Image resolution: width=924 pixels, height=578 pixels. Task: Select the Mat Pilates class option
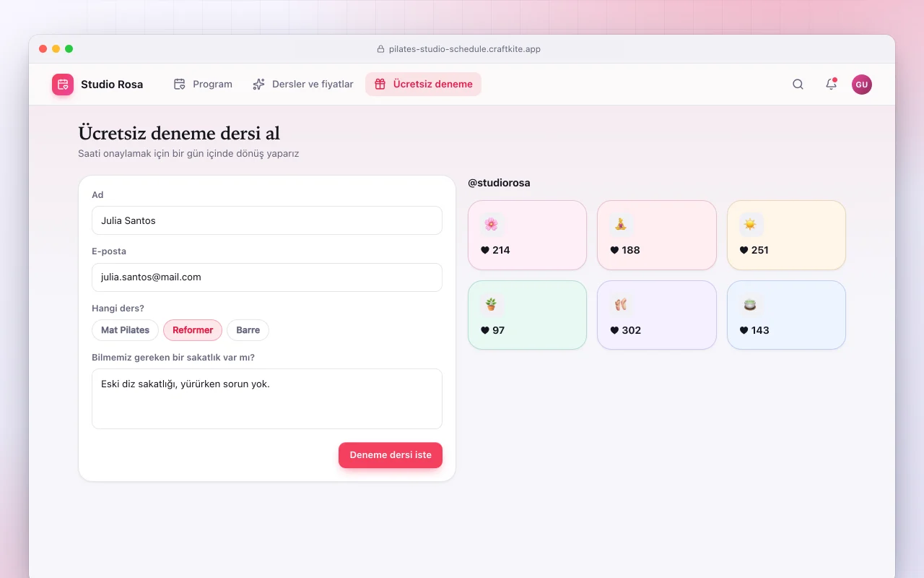pos(125,330)
